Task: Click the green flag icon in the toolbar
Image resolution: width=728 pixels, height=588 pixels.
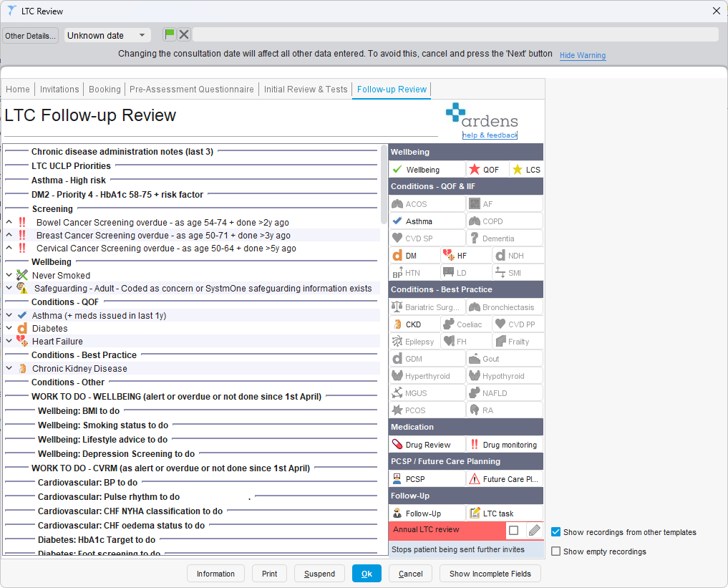Action: (170, 34)
